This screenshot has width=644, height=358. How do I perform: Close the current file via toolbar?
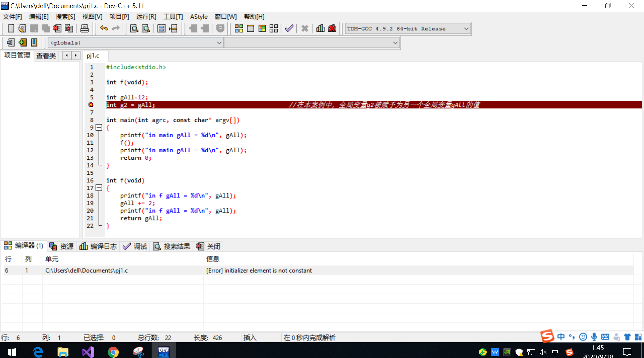pos(57,29)
